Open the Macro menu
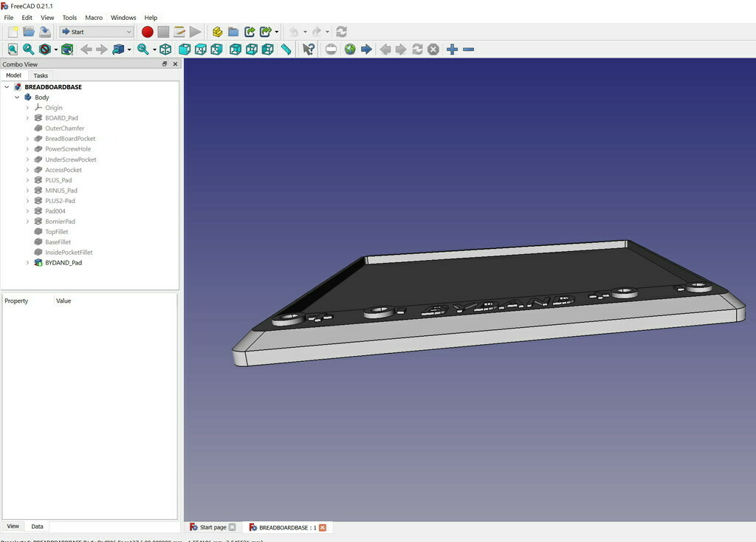This screenshot has width=756, height=542. (94, 18)
